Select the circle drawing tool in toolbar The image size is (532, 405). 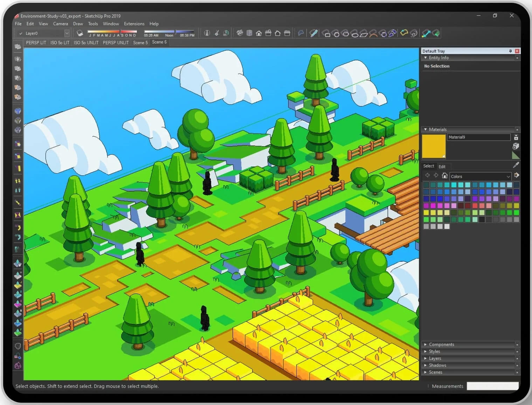click(336, 34)
